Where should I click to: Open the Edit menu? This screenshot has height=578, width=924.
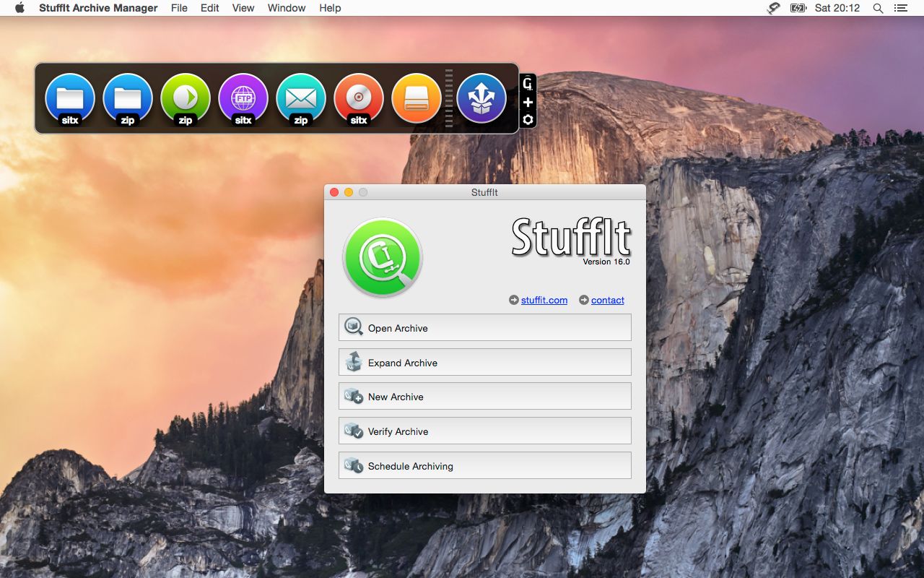(x=210, y=8)
